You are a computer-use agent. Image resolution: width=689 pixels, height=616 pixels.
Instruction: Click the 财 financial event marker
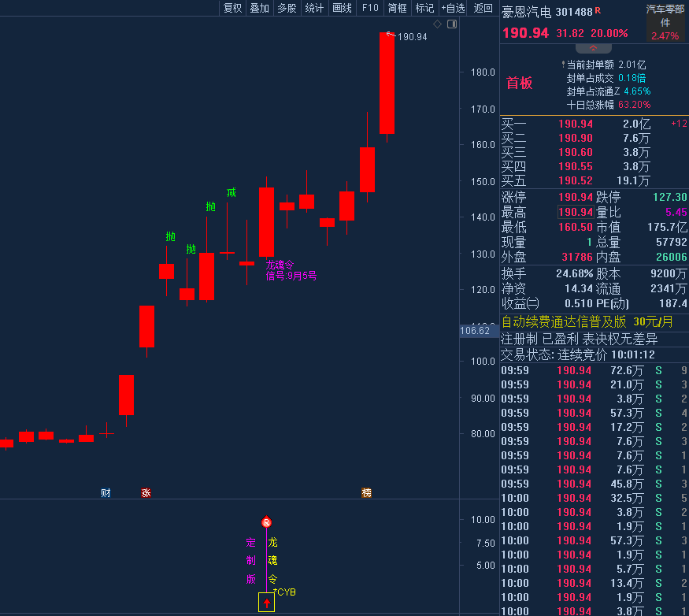coord(106,492)
